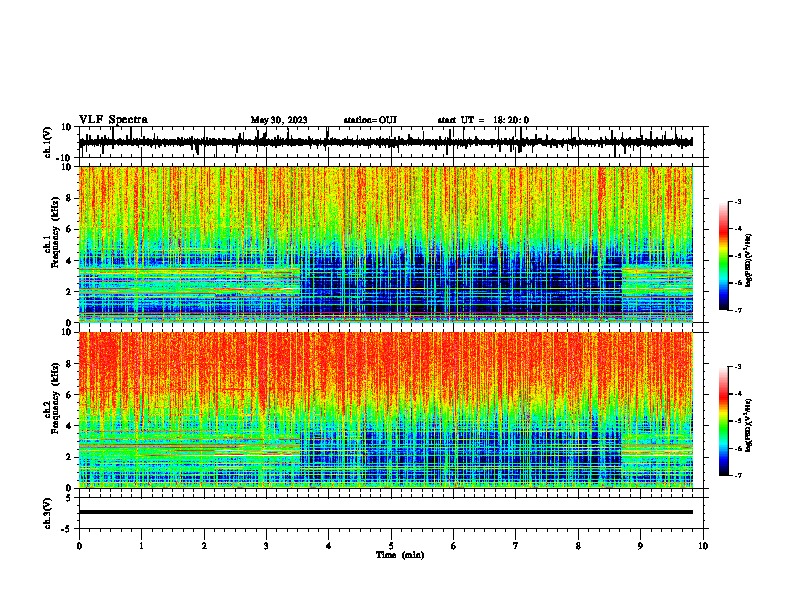Viewport: 792px width, 612px height.
Task: Click the "Time (min)" axis label
Action: (400, 555)
